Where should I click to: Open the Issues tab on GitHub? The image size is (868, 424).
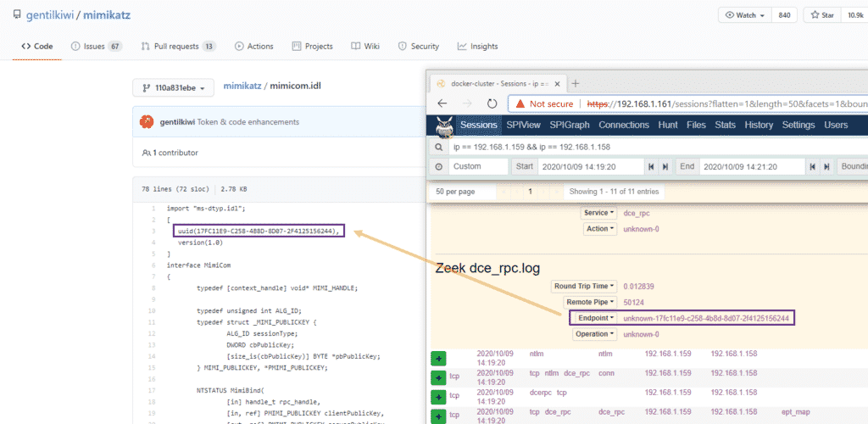(97, 47)
